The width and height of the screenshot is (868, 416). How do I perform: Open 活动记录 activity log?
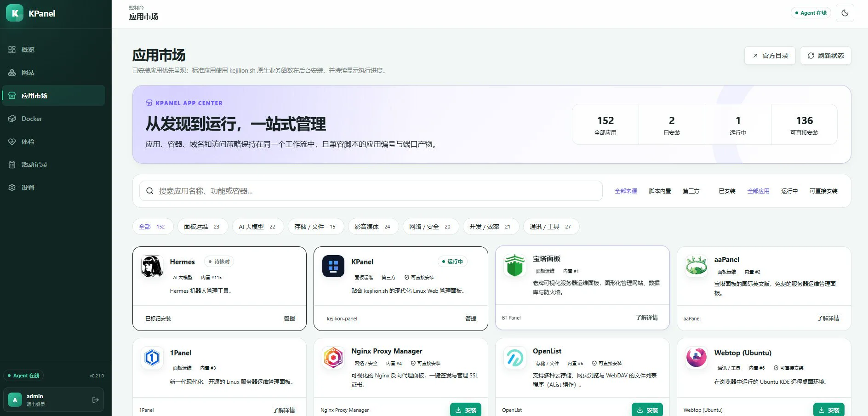click(x=53, y=165)
